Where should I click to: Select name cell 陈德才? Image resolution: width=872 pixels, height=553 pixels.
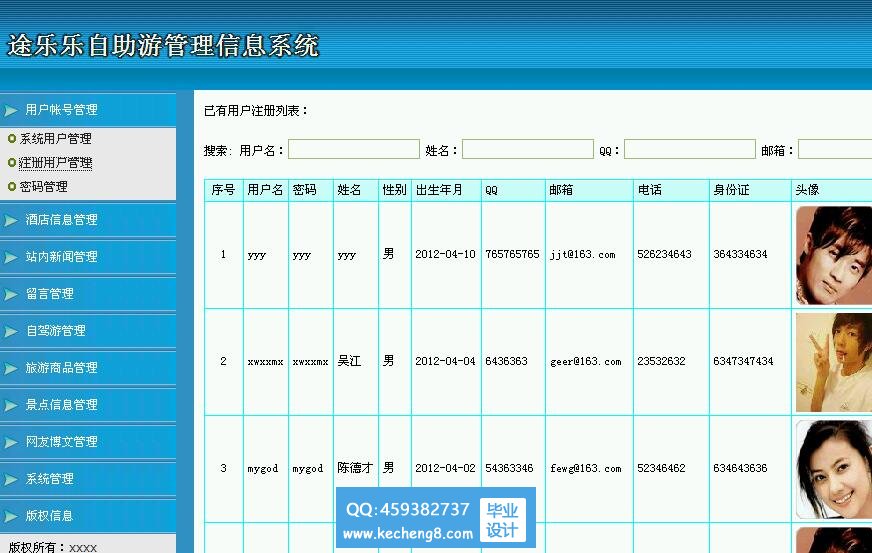(x=355, y=468)
